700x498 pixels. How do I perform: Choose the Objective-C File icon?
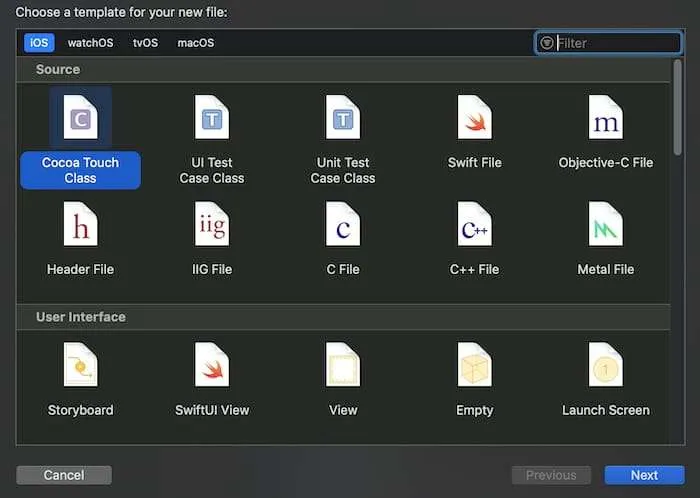(x=606, y=117)
